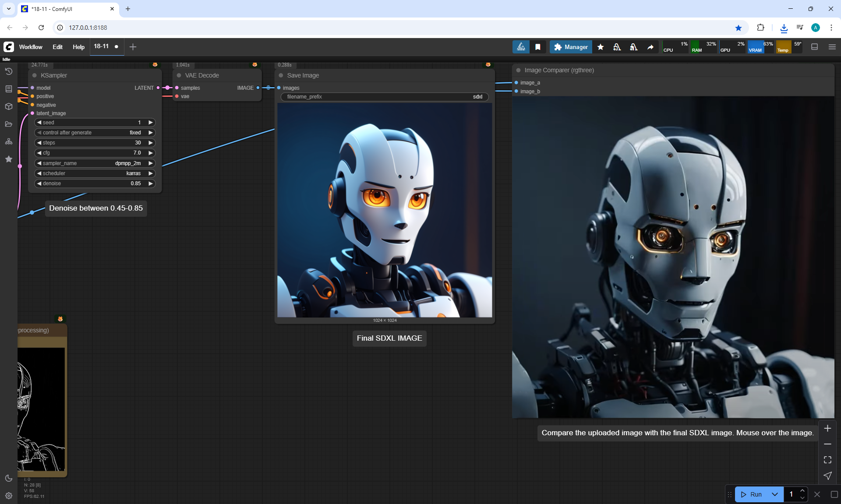Click the Manager button
841x504 pixels.
click(x=571, y=47)
